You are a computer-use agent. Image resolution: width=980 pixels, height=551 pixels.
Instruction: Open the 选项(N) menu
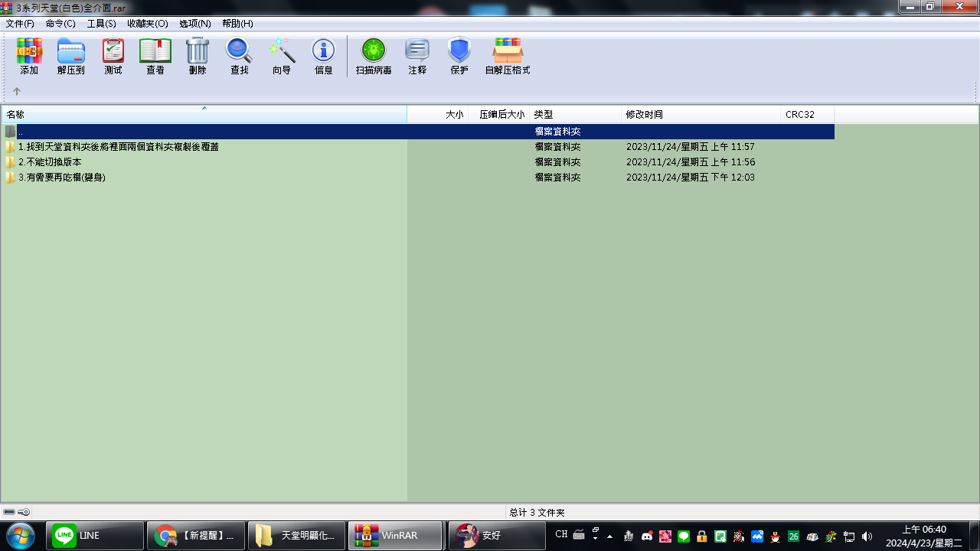(x=195, y=24)
